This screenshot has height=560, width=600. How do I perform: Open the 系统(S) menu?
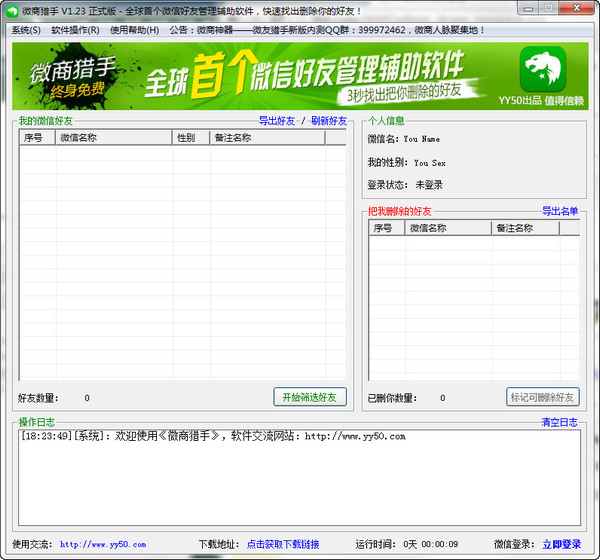(x=26, y=30)
